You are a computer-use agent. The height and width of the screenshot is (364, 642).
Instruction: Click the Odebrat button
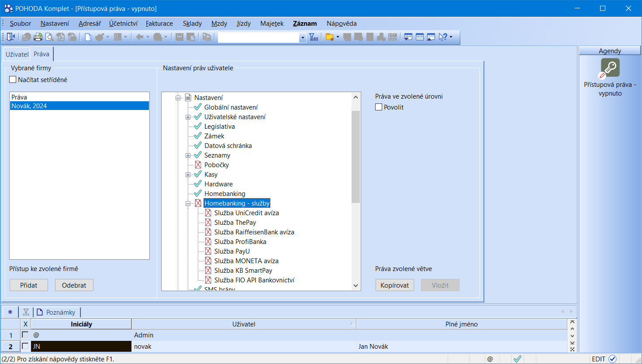click(x=74, y=285)
